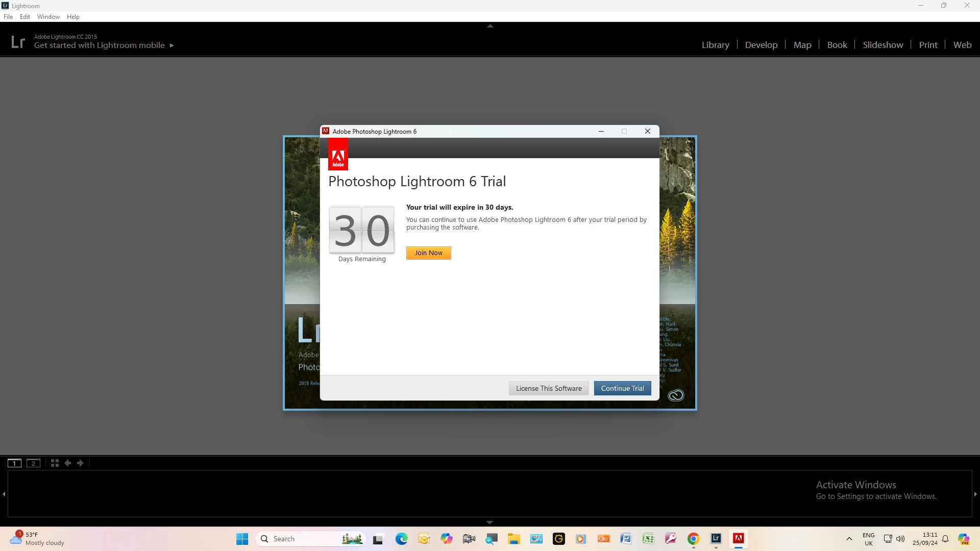Click the main window 1 icon

click(x=14, y=463)
